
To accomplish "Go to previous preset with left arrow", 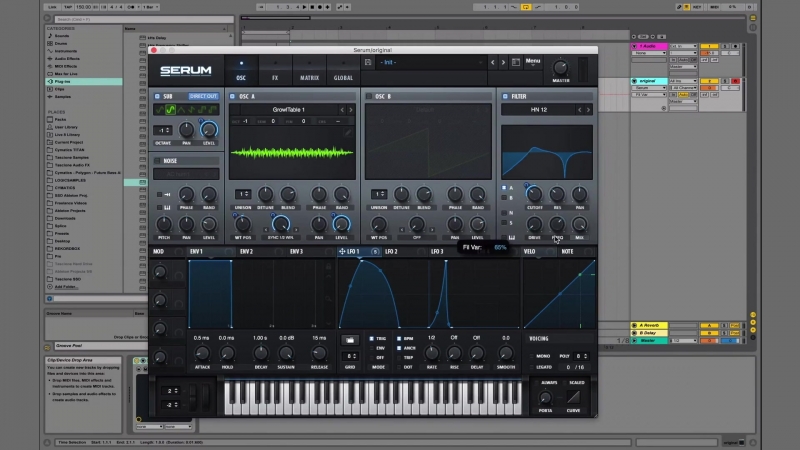I will (x=492, y=62).
